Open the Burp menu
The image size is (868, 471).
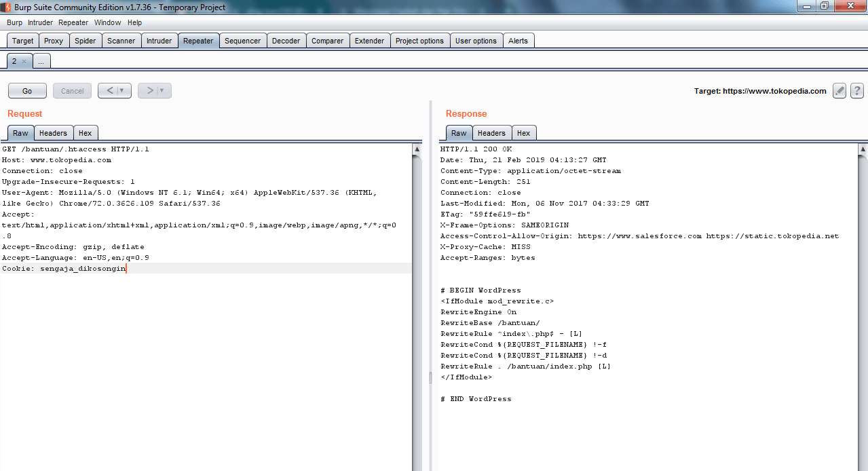point(14,22)
